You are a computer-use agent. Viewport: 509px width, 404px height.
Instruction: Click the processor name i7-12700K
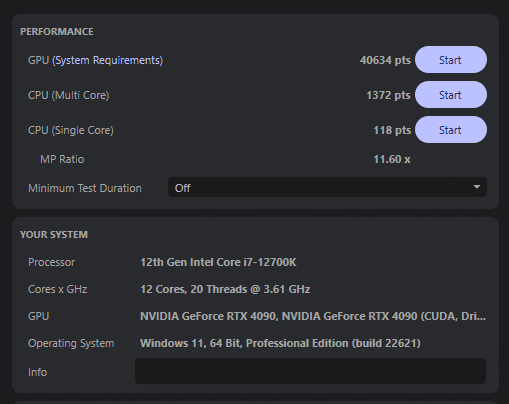tap(218, 262)
